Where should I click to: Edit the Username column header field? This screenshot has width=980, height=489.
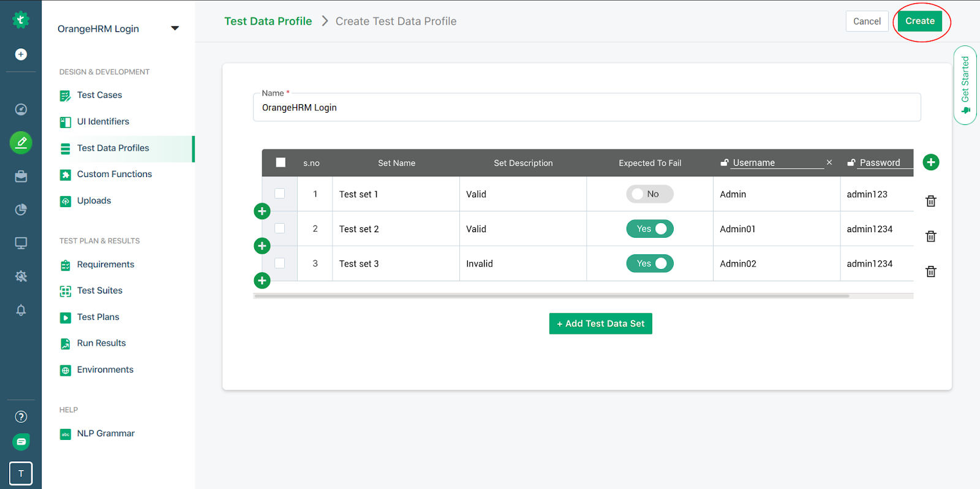point(778,162)
